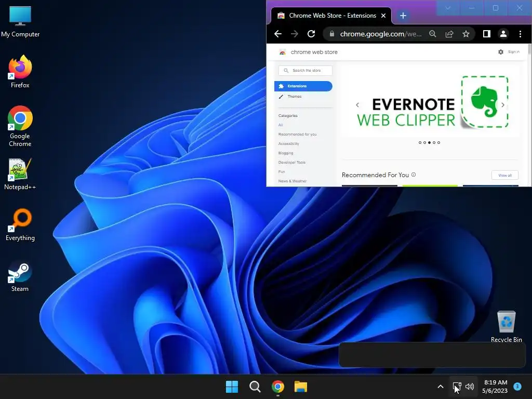The height and width of the screenshot is (399, 532).
Task: Choose the Blogging category
Action: [x=286, y=153]
